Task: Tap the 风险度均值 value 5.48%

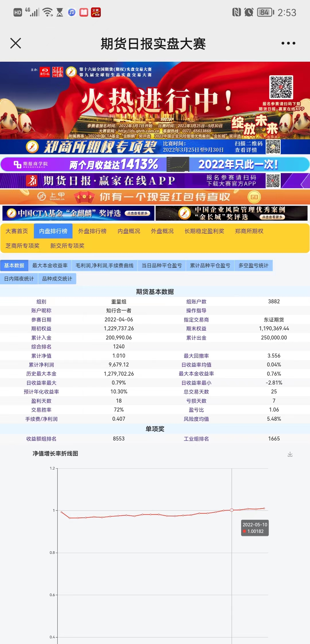Action: coord(274,419)
